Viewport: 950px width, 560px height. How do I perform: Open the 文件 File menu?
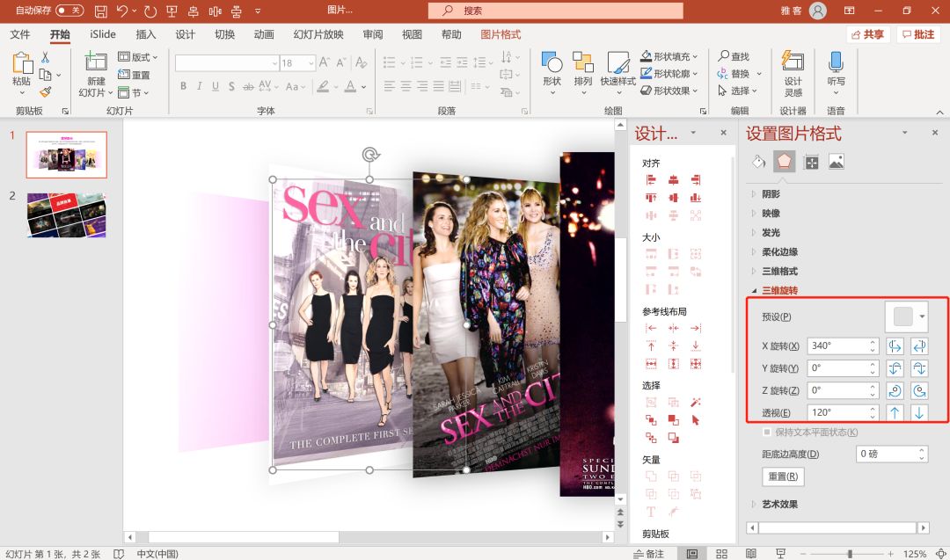(x=20, y=34)
